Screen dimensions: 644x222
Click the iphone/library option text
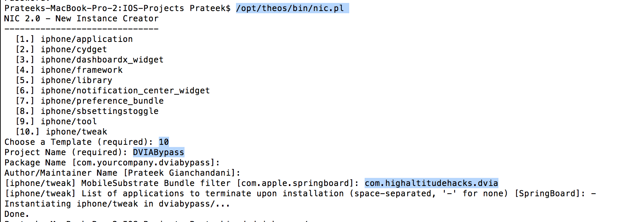(x=76, y=80)
